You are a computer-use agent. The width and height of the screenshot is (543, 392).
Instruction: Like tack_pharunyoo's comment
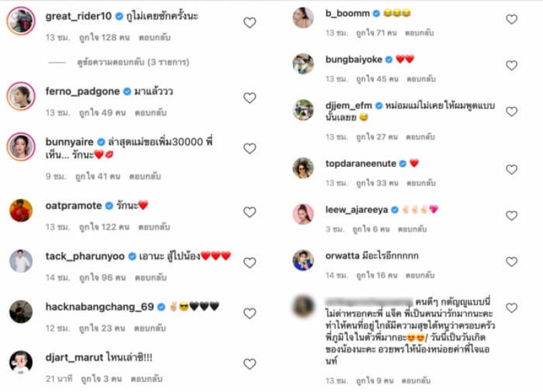(x=249, y=262)
